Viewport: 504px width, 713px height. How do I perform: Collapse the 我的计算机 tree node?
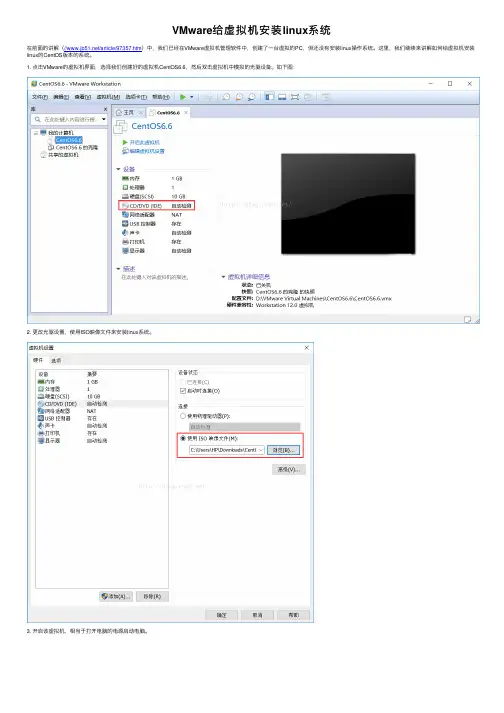pos(35,133)
